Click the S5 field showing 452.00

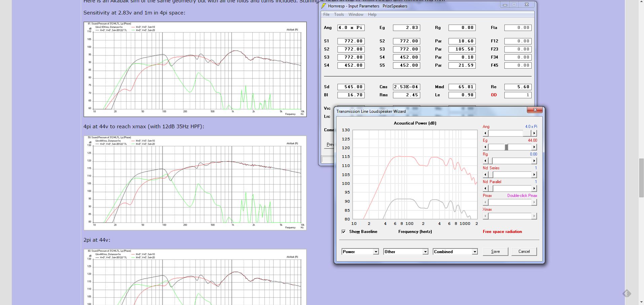coord(406,65)
